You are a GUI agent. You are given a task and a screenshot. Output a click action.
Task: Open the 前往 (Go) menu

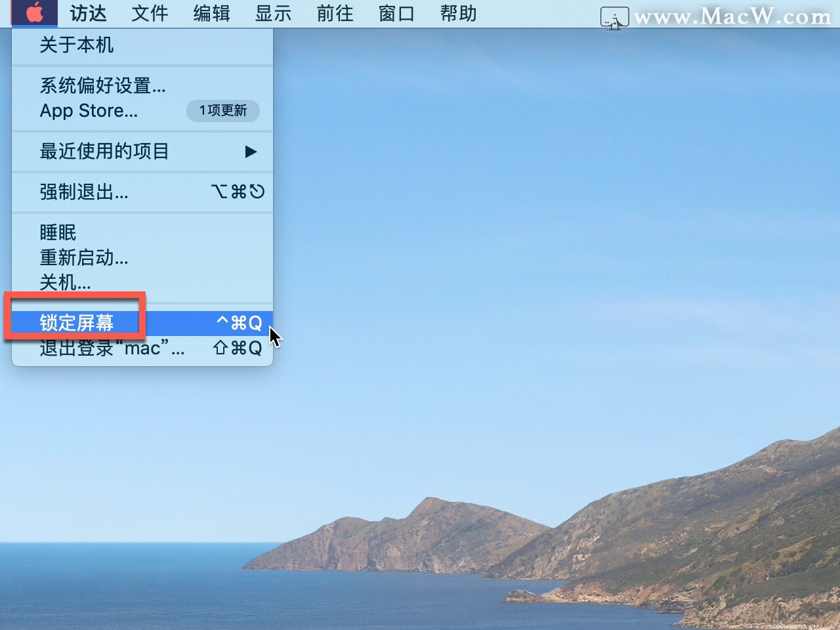334,13
